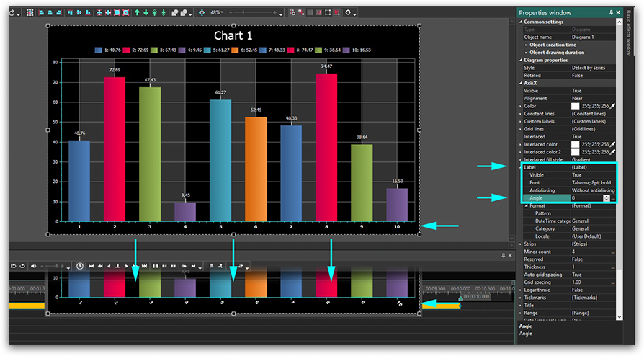The height and width of the screenshot is (356, 644).
Task: Click the eyedropper next to AxisX Color
Action: coord(612,106)
